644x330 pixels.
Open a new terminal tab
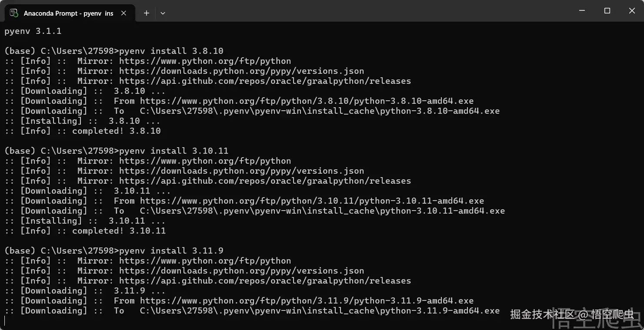(x=147, y=13)
